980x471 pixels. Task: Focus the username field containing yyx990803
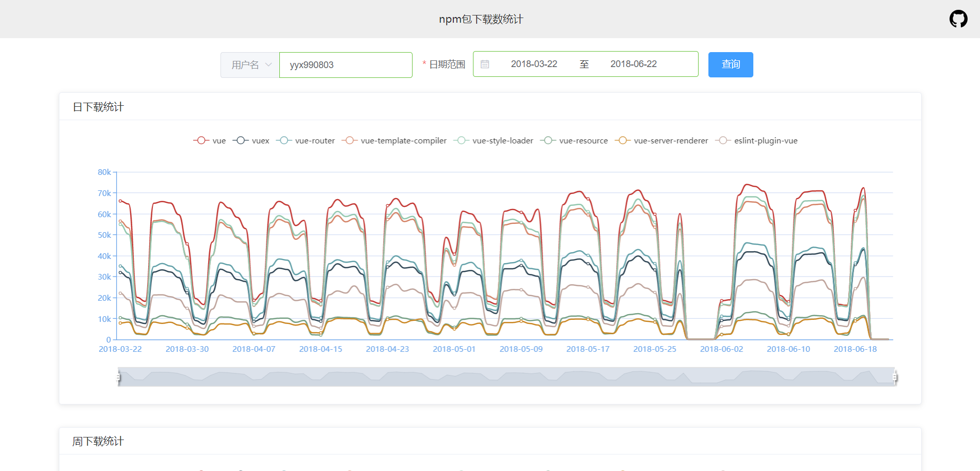tap(346, 65)
